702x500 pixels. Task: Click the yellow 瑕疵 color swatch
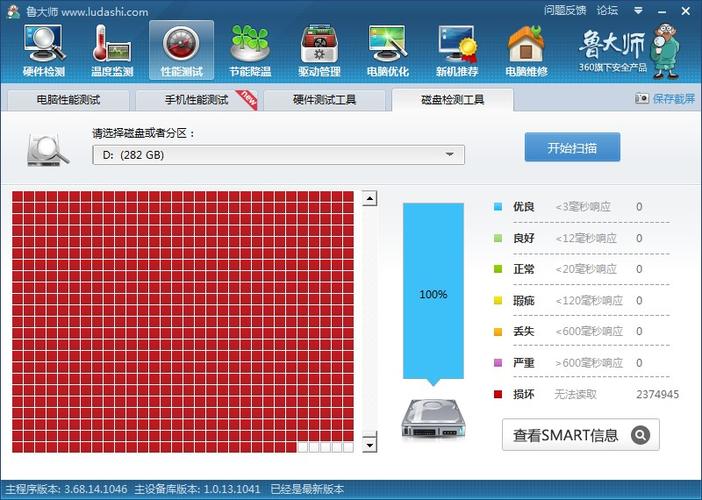tap(498, 300)
